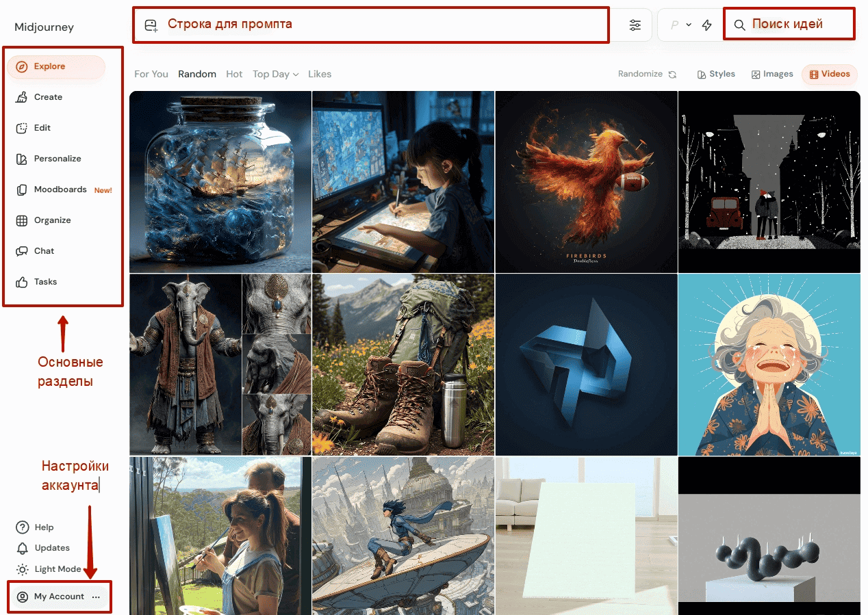Open the flying disc city rider thumbnail
The width and height of the screenshot is (868, 615).
[403, 536]
